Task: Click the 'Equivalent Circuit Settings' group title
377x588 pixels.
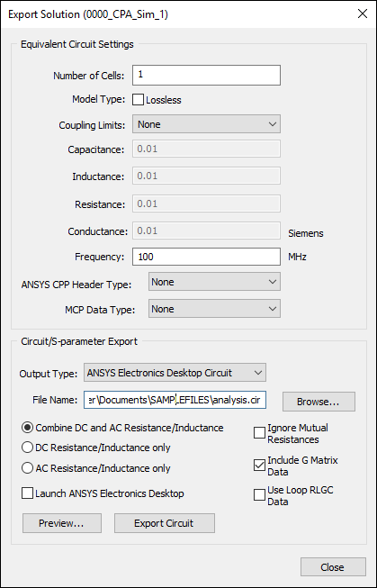Action: [x=77, y=44]
